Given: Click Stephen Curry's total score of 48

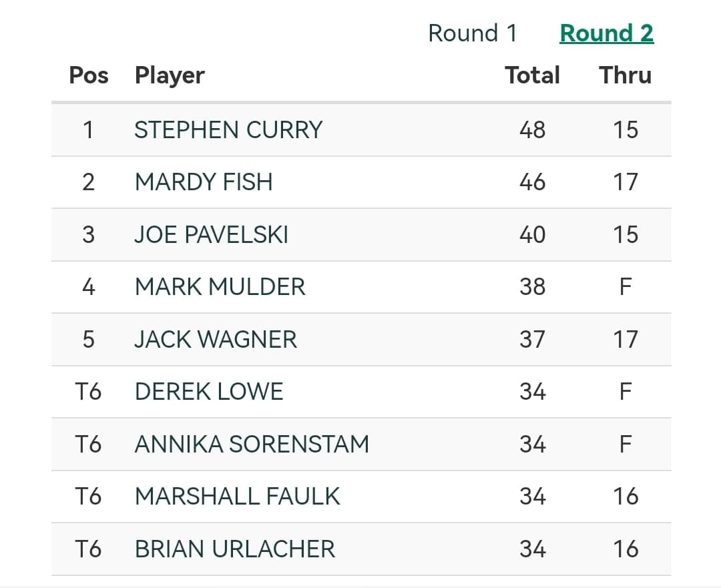Looking at the screenshot, I should (x=532, y=129).
